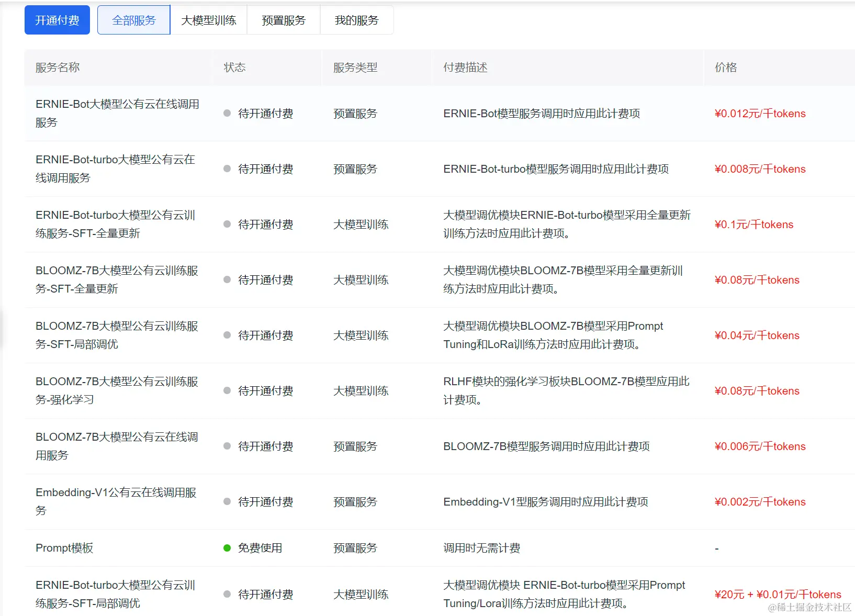Click the BLOOMZ-7B模型采用Prompt Tuning和LoRa description

click(553, 335)
